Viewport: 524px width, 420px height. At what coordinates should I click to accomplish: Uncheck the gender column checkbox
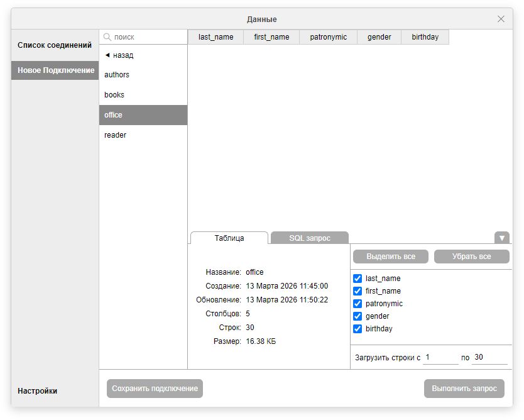click(358, 316)
